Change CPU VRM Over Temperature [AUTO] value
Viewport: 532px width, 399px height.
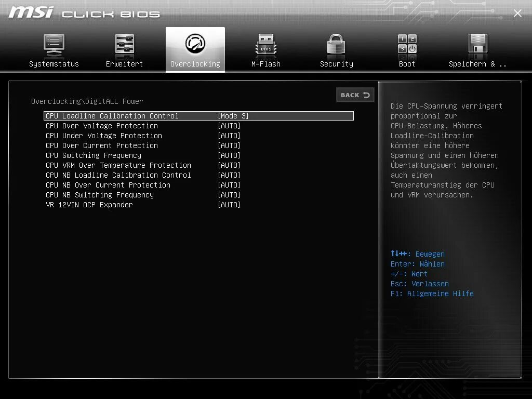tap(229, 165)
